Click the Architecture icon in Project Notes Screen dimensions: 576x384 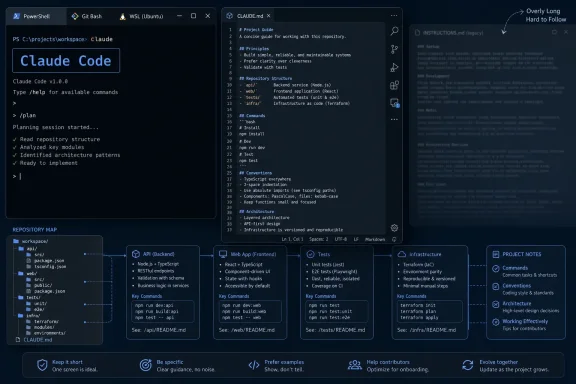[496, 304]
